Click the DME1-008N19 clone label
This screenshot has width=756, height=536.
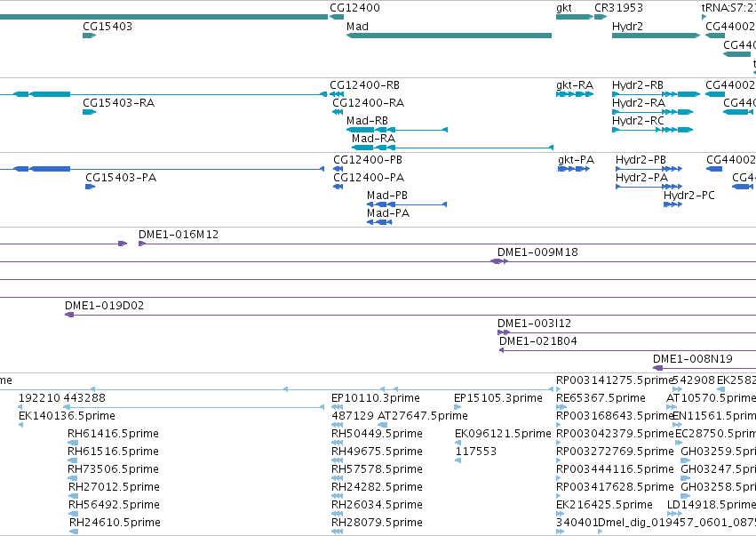pyautogui.click(x=692, y=359)
